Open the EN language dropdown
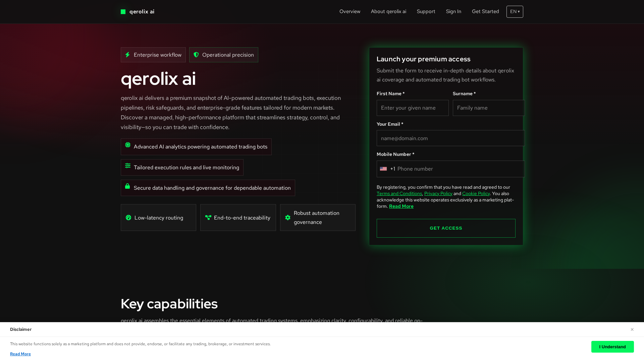 point(515,12)
